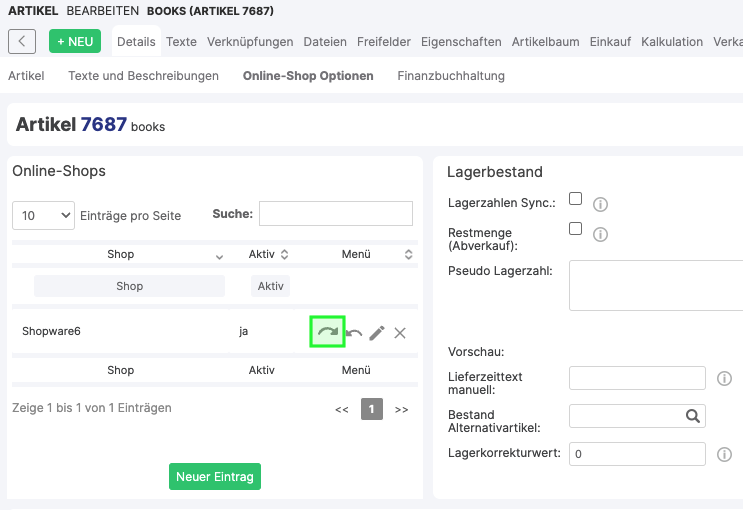743x510 pixels.
Task: Click the green + NEU button
Action: point(75,41)
